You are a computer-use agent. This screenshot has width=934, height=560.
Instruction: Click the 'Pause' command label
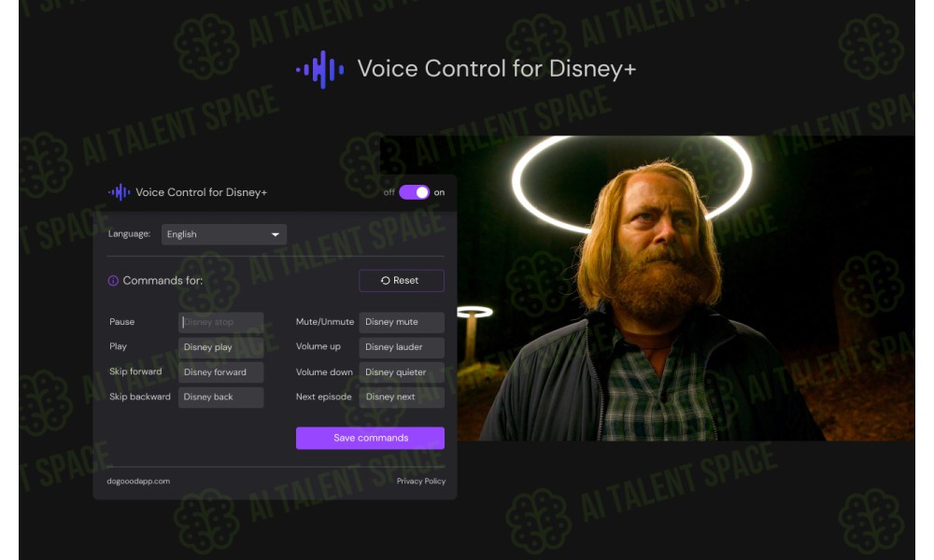(x=122, y=321)
